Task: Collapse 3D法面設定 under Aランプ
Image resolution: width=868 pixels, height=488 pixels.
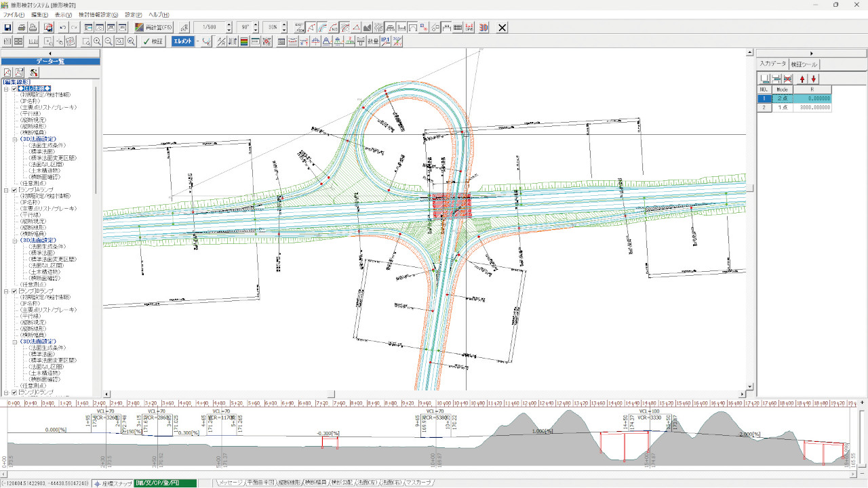Action: [x=14, y=241]
